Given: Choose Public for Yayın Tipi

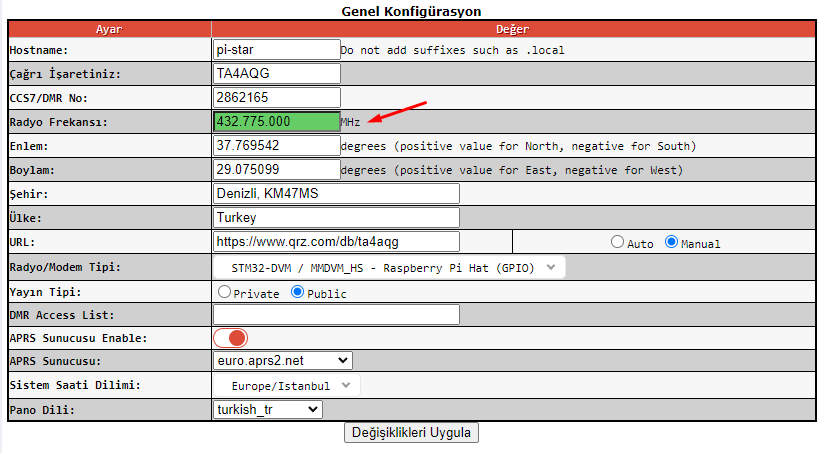Looking at the screenshot, I should [297, 292].
